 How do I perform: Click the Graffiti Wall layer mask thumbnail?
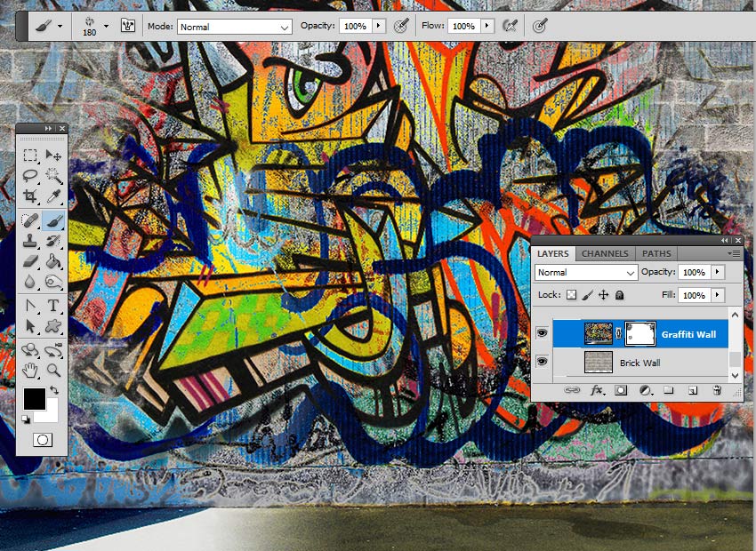(640, 333)
